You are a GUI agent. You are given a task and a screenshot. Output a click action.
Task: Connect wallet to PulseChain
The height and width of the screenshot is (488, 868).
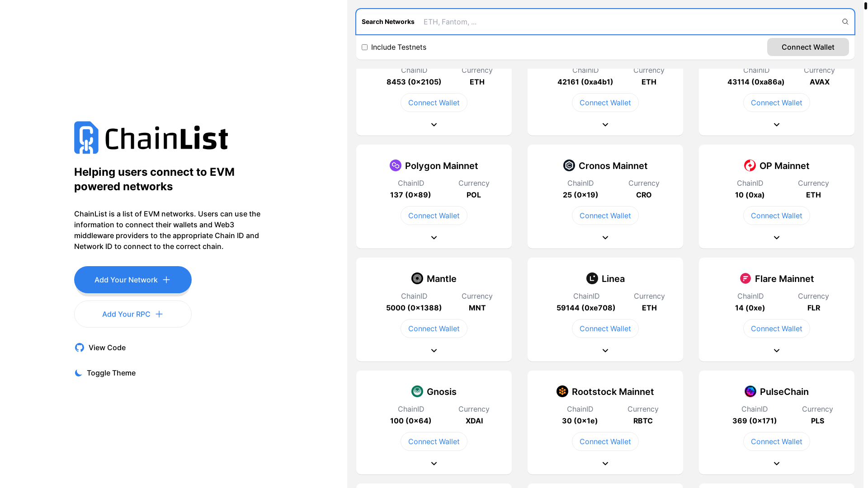pyautogui.click(x=777, y=441)
